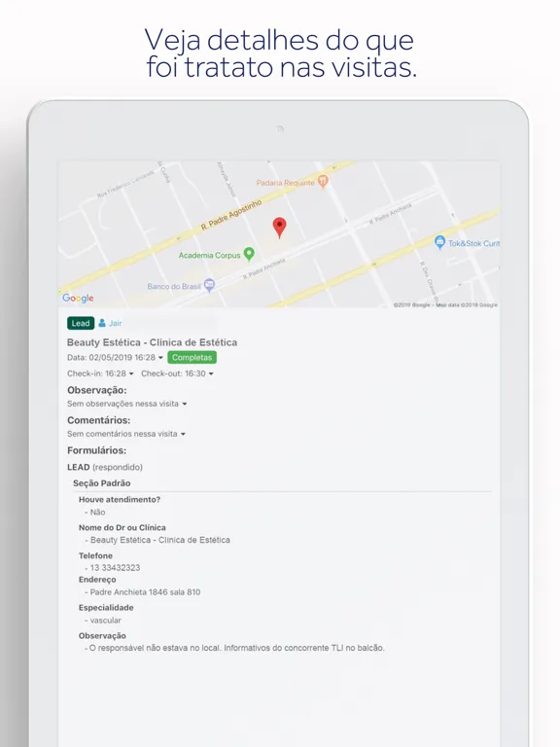Click the 'vascular' specialty value
The image size is (560, 747).
coord(106,621)
